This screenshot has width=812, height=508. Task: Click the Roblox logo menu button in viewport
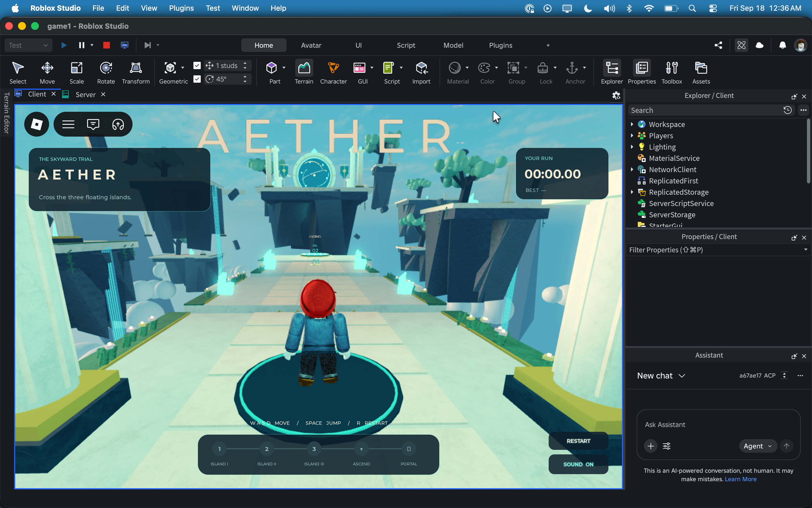click(37, 124)
